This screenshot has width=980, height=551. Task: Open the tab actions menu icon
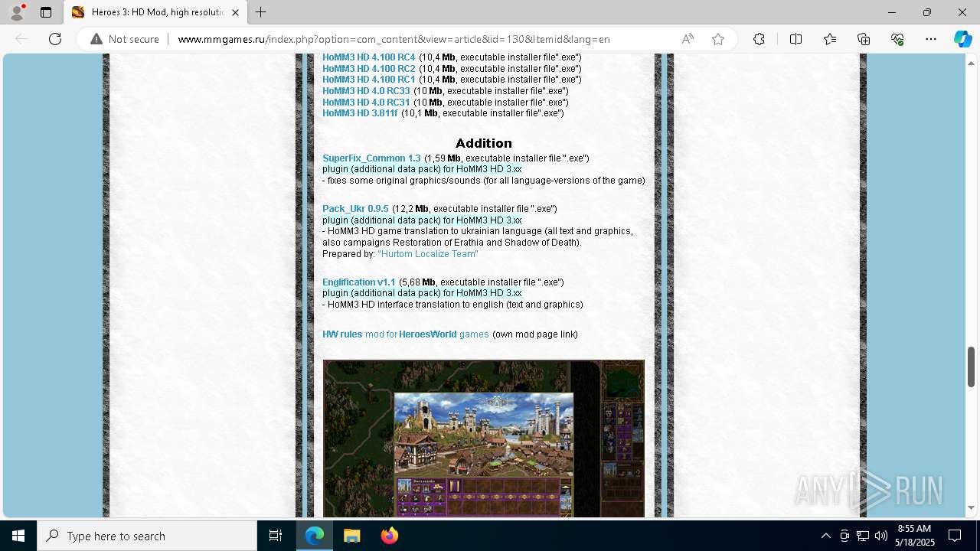point(46,12)
